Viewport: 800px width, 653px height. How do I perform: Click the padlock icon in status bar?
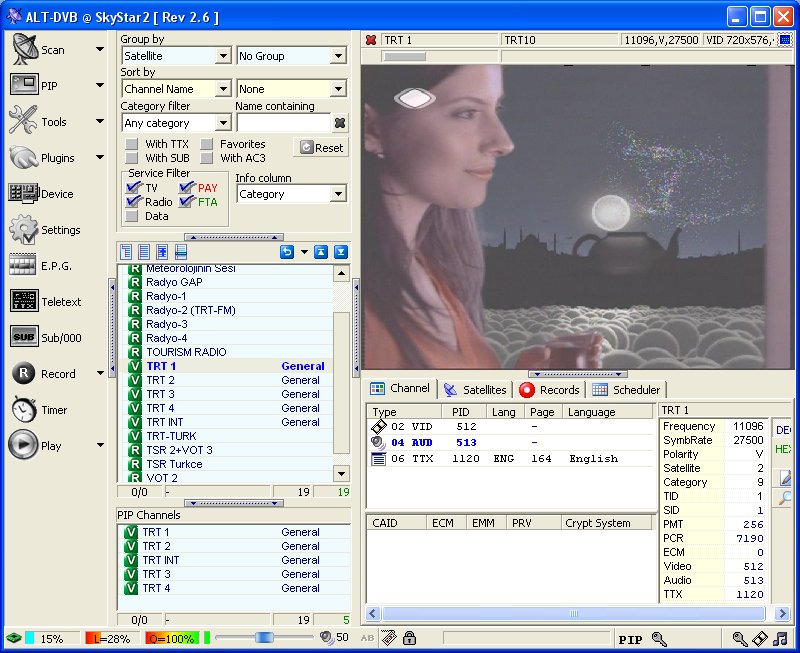409,638
